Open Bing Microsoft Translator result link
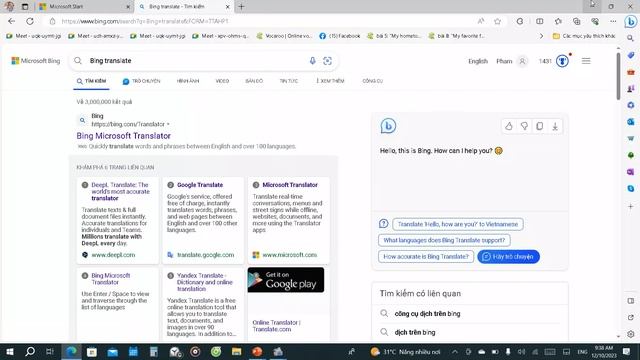 tap(124, 136)
